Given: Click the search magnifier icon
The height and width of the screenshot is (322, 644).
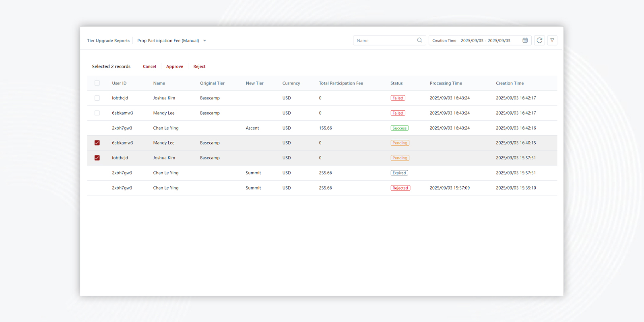Looking at the screenshot, I should click(x=419, y=40).
